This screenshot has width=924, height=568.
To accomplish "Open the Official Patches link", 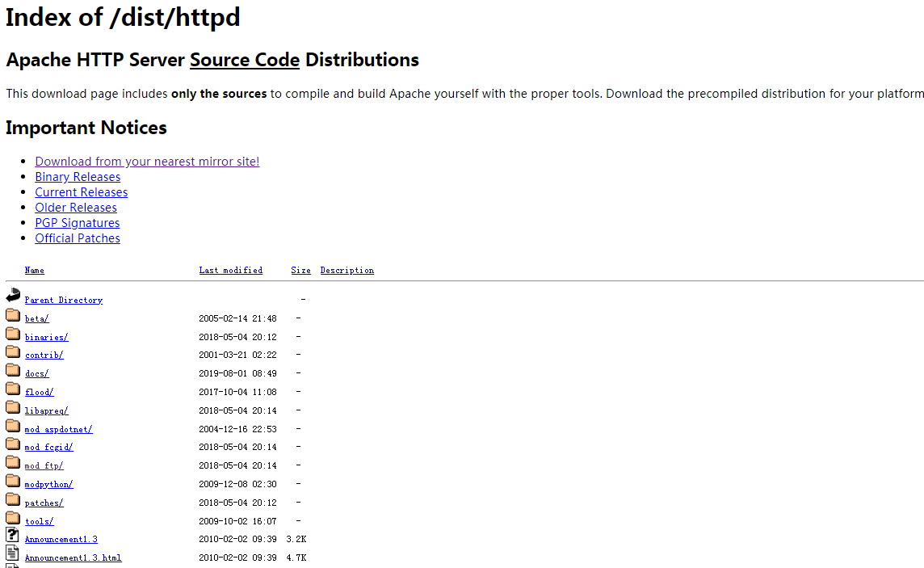I will [78, 238].
